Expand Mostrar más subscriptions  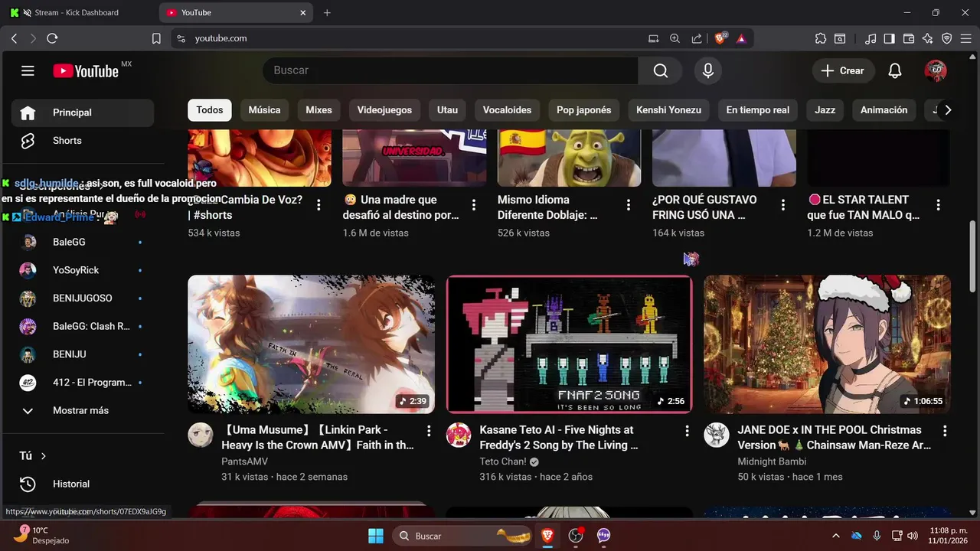point(82,410)
